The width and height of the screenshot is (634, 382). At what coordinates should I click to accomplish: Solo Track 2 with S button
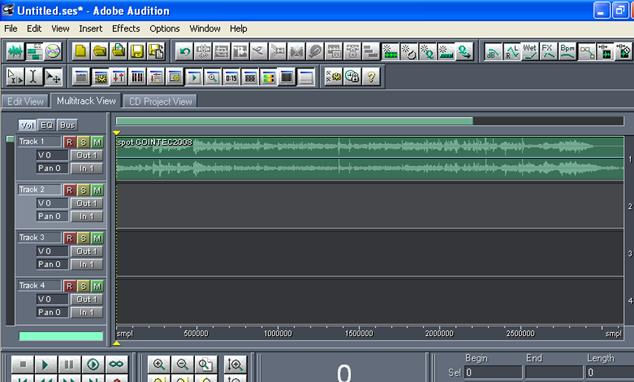tap(83, 190)
